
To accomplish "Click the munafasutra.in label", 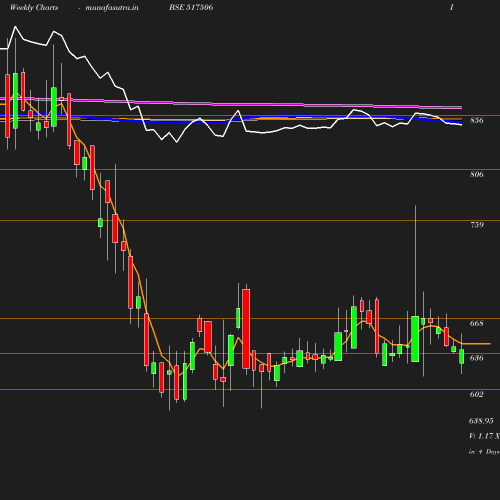I will pyautogui.click(x=112, y=8).
